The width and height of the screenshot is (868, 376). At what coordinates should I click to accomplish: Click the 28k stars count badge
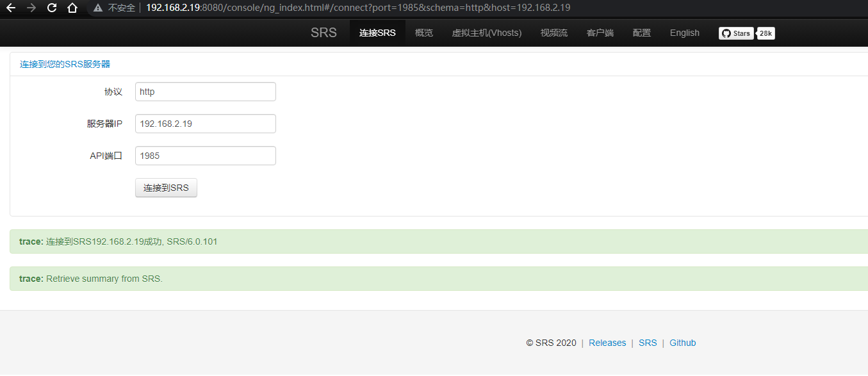pyautogui.click(x=766, y=33)
